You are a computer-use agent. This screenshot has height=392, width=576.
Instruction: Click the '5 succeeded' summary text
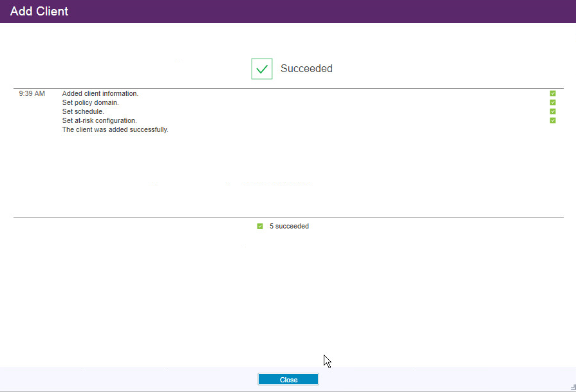click(x=289, y=227)
